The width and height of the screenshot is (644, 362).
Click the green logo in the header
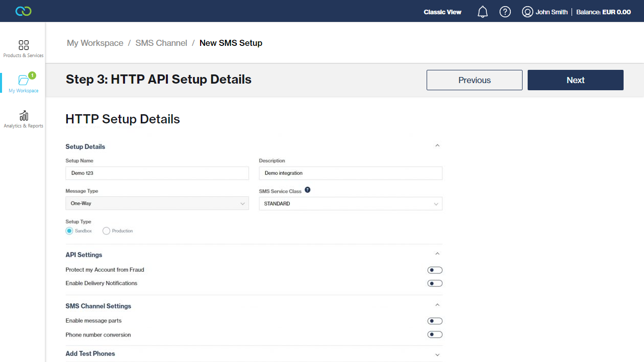[x=23, y=11]
